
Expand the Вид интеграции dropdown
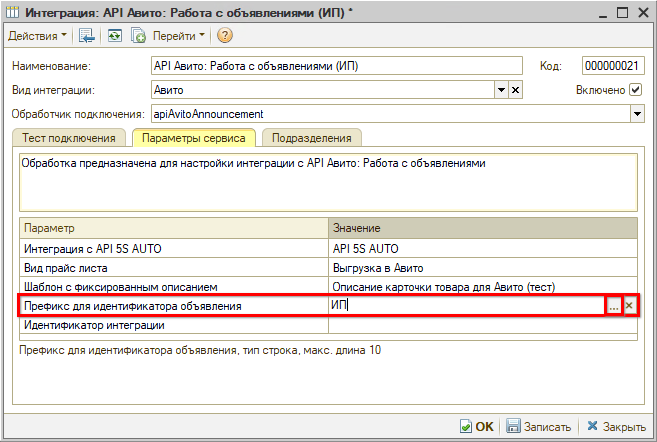pyautogui.click(x=501, y=90)
